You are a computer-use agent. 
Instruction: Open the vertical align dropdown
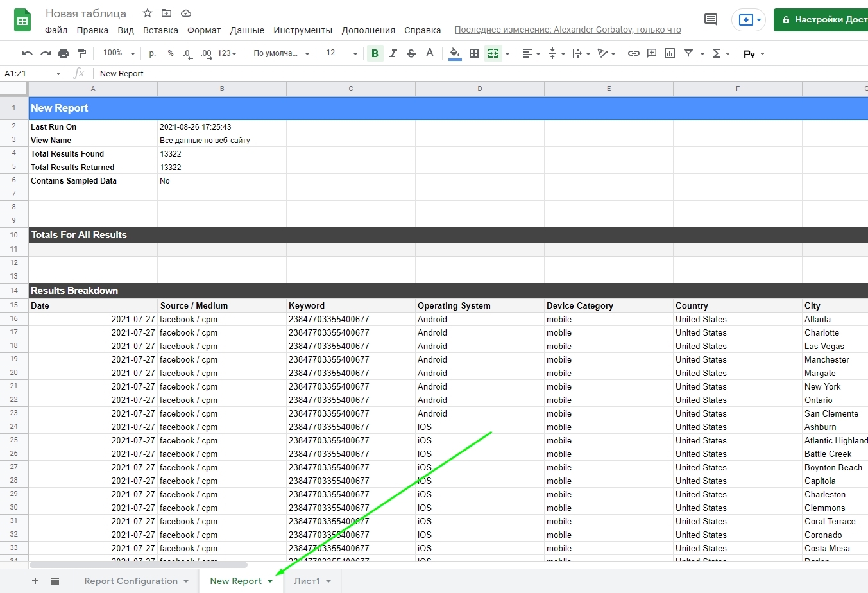click(556, 53)
